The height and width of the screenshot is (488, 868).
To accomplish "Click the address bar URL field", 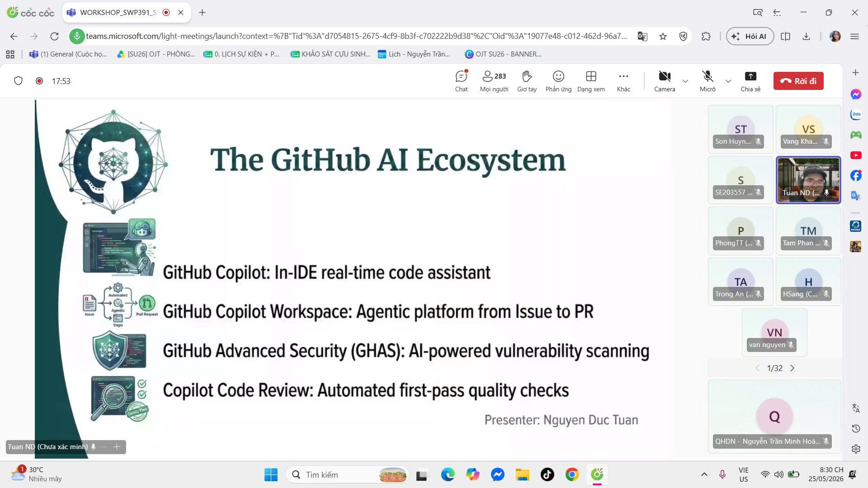I will (x=356, y=36).
